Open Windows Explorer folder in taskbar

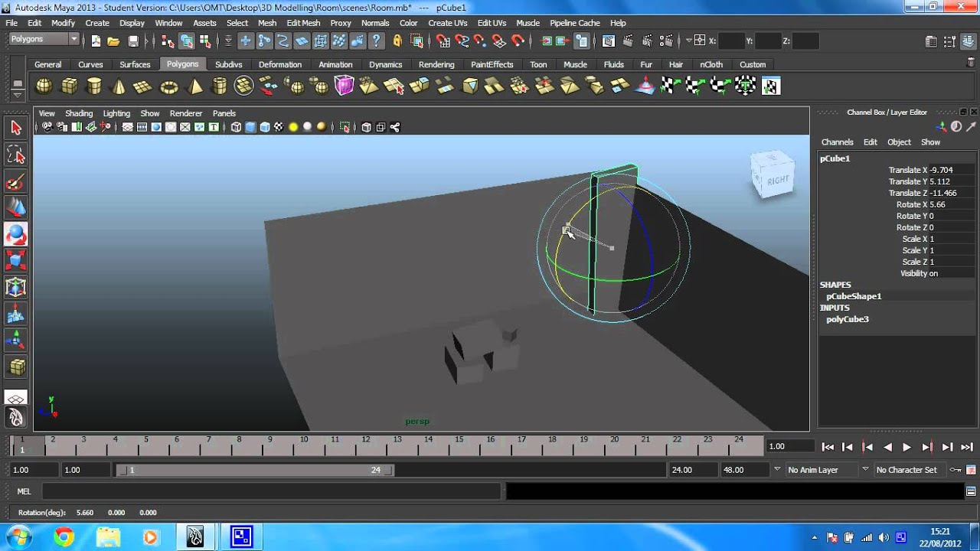[x=108, y=537]
